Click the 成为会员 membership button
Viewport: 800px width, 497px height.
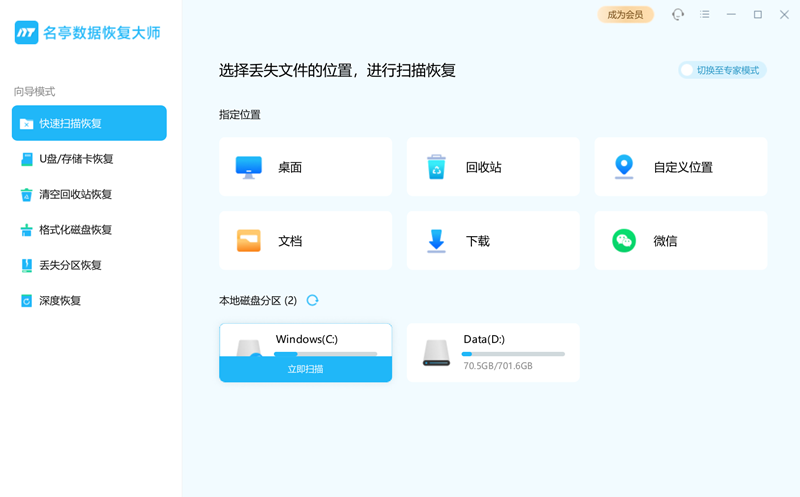[x=625, y=15]
